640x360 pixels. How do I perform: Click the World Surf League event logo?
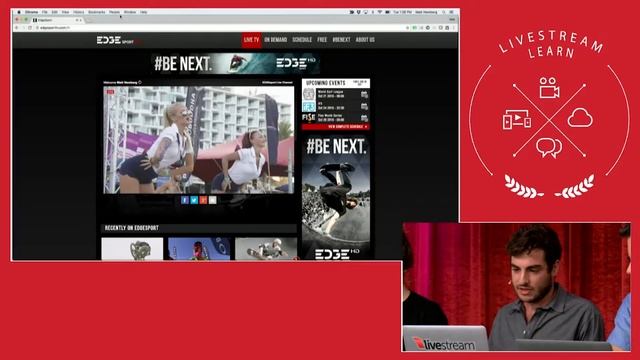tap(309, 94)
